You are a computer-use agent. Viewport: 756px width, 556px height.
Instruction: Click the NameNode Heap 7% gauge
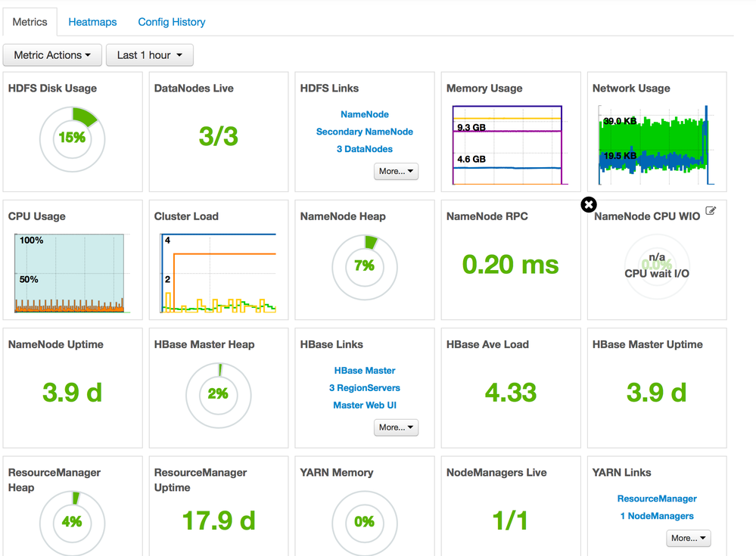pos(365,267)
